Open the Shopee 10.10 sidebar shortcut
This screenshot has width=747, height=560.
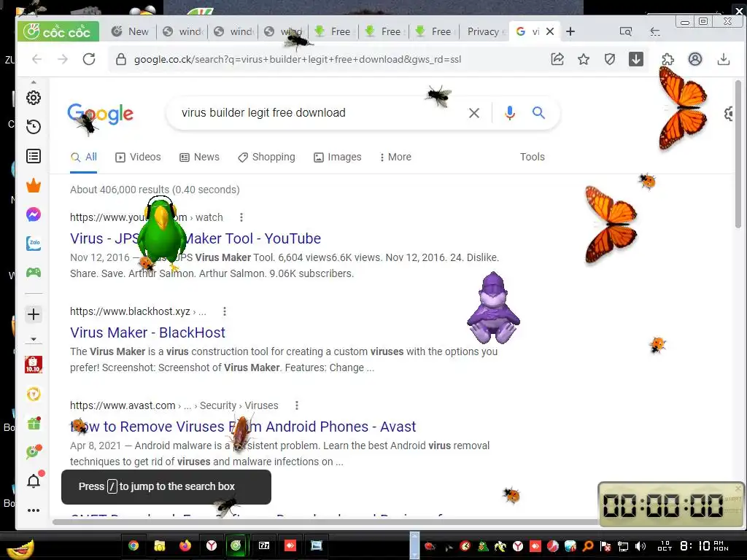34,365
